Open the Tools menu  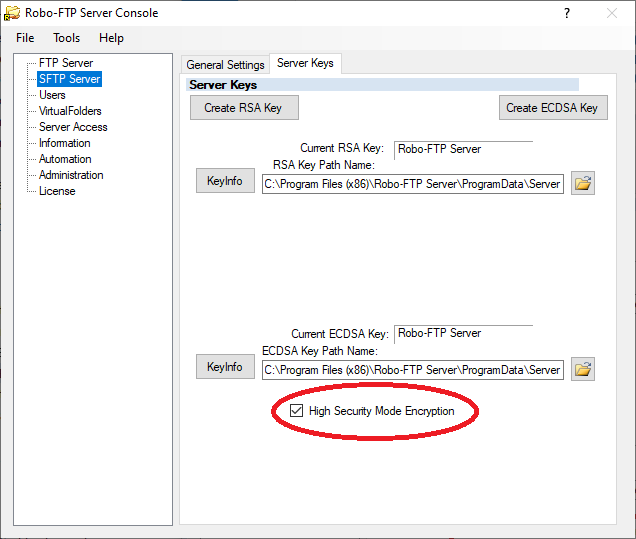(67, 38)
